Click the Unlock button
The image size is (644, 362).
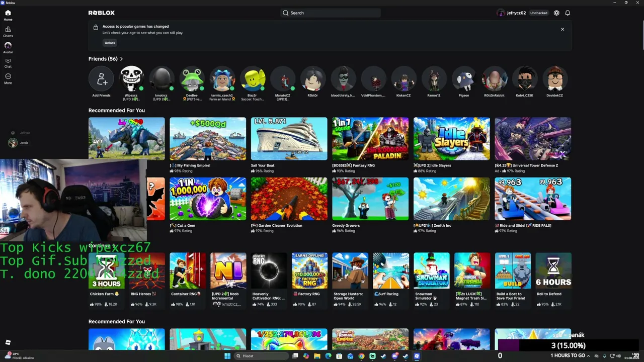click(110, 43)
